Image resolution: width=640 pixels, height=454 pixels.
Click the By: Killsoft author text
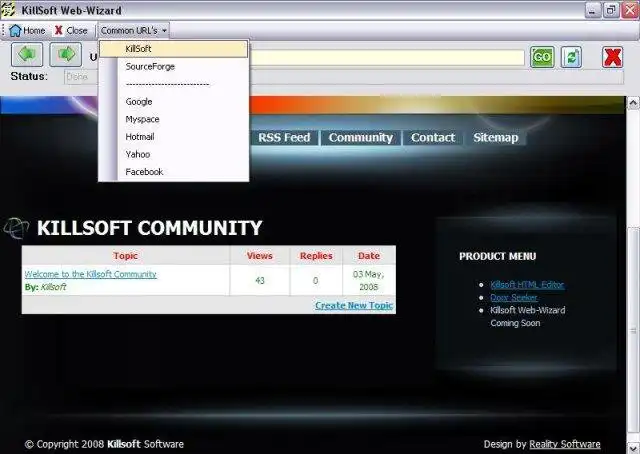pyautogui.click(x=45, y=287)
